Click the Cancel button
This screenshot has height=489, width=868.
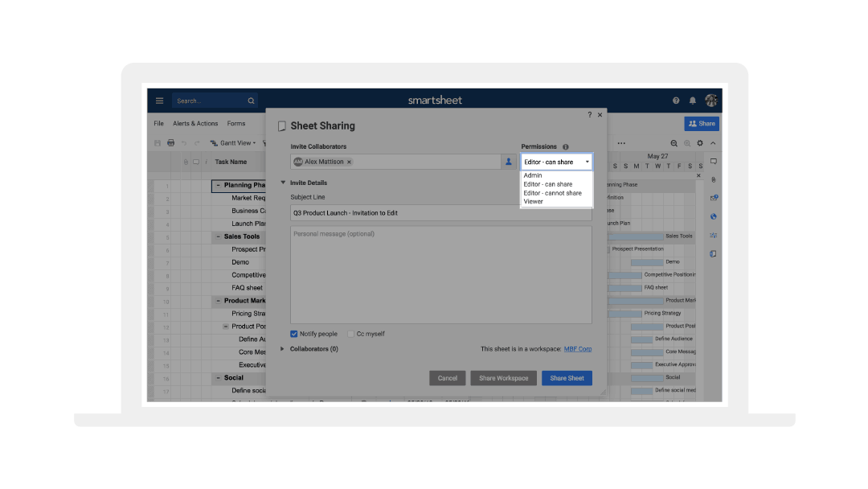click(x=448, y=378)
